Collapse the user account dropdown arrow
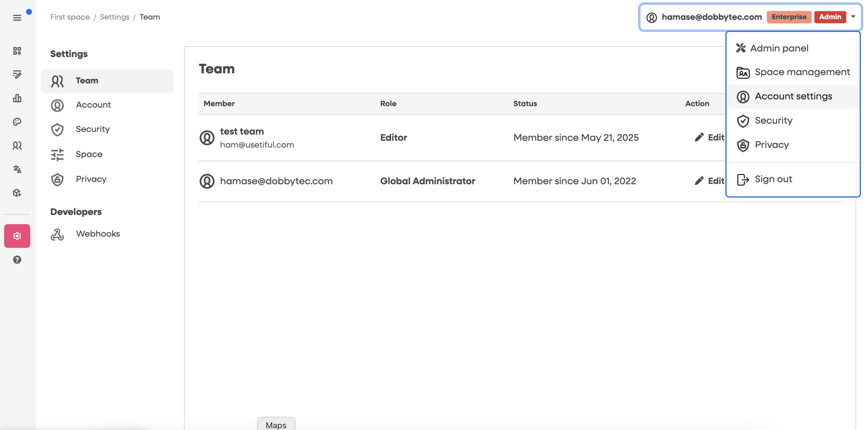 pos(853,17)
